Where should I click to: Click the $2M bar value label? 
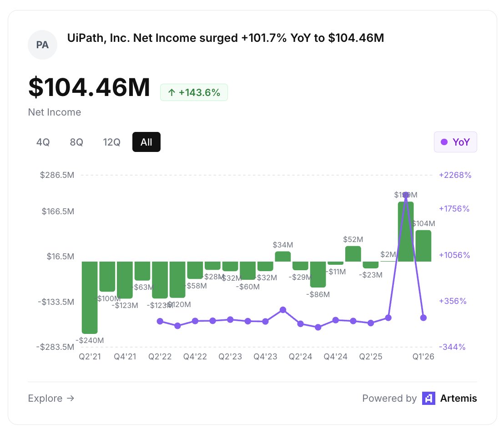click(388, 255)
